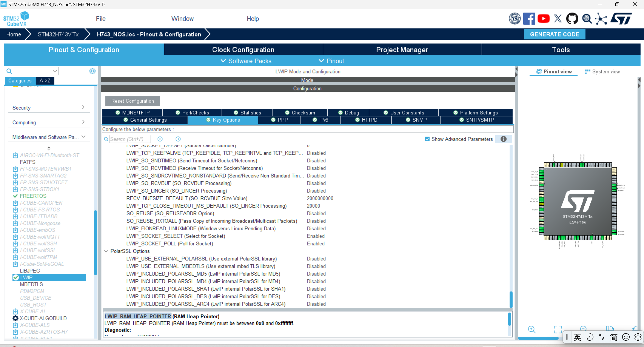Viewport: 644px width, 347px height.
Task: Open the GitHub icon in header
Action: 572,19
